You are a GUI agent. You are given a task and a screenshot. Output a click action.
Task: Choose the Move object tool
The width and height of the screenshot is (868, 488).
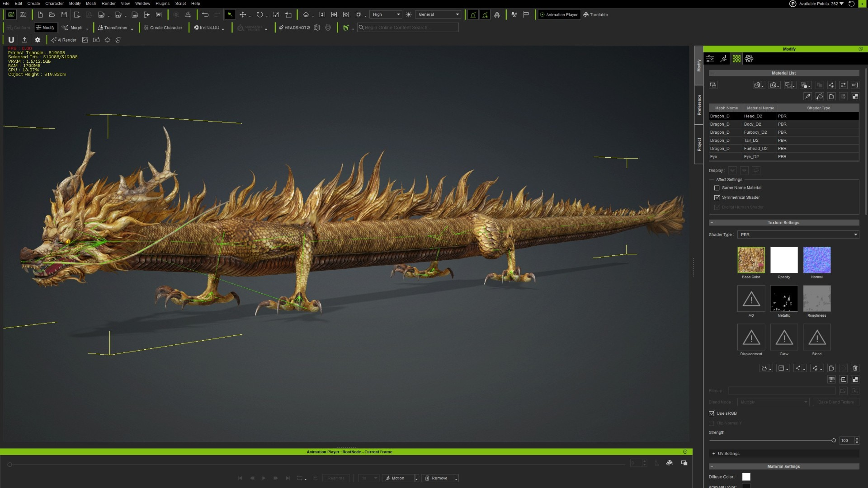coord(243,14)
